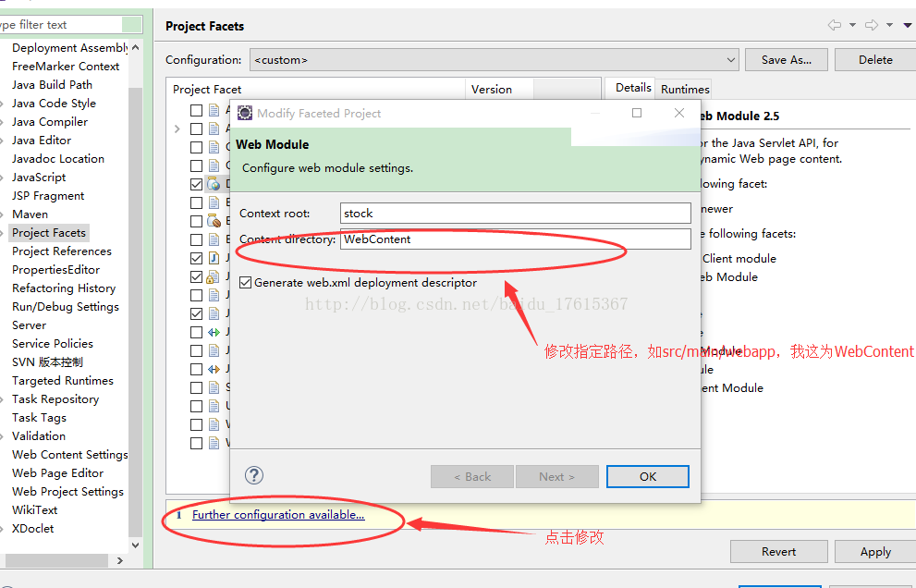Screen dimensions: 916x588
Task: Select Server in the tree
Action: (29, 325)
